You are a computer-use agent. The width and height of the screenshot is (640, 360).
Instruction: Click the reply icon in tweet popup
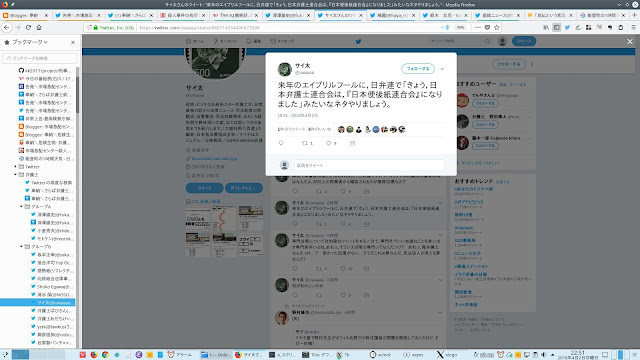point(281,143)
